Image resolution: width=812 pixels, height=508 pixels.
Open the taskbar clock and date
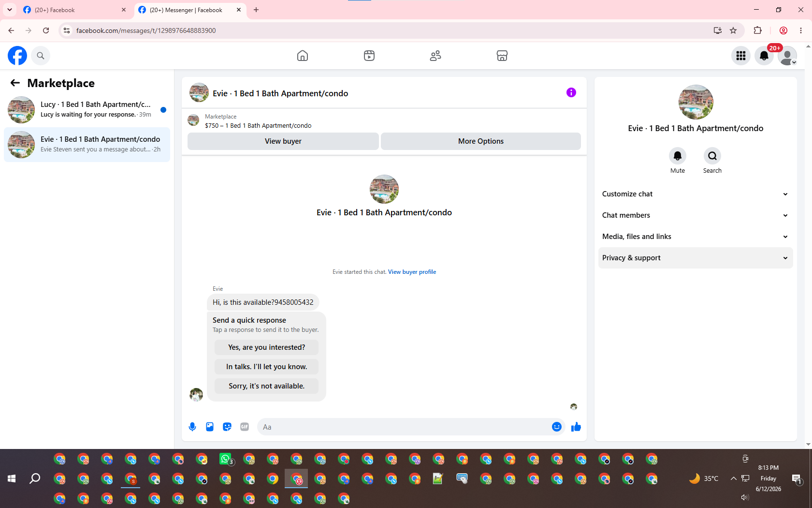(768, 478)
